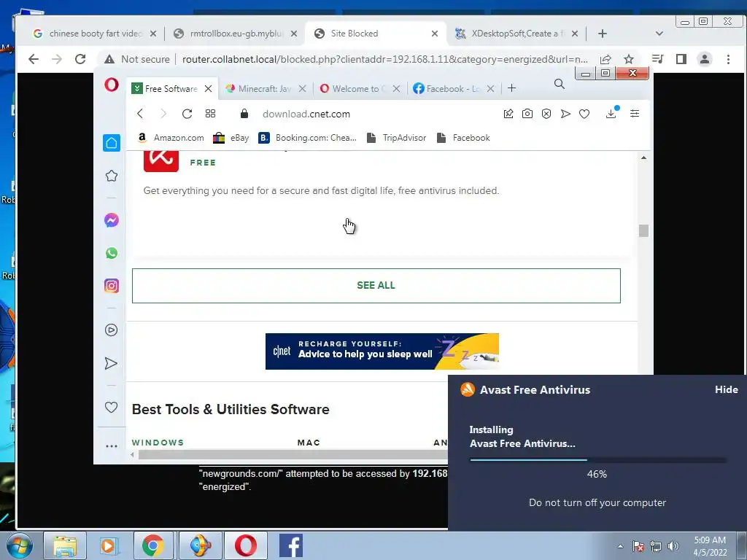Click Opera vertical scrollbar thumb
The image size is (747, 560).
(643, 230)
